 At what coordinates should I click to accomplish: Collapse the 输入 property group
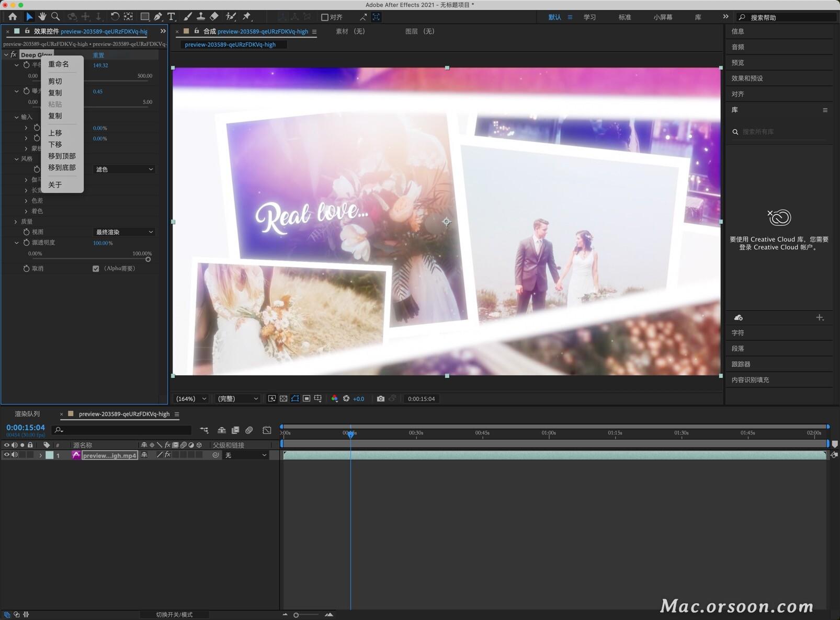16,117
